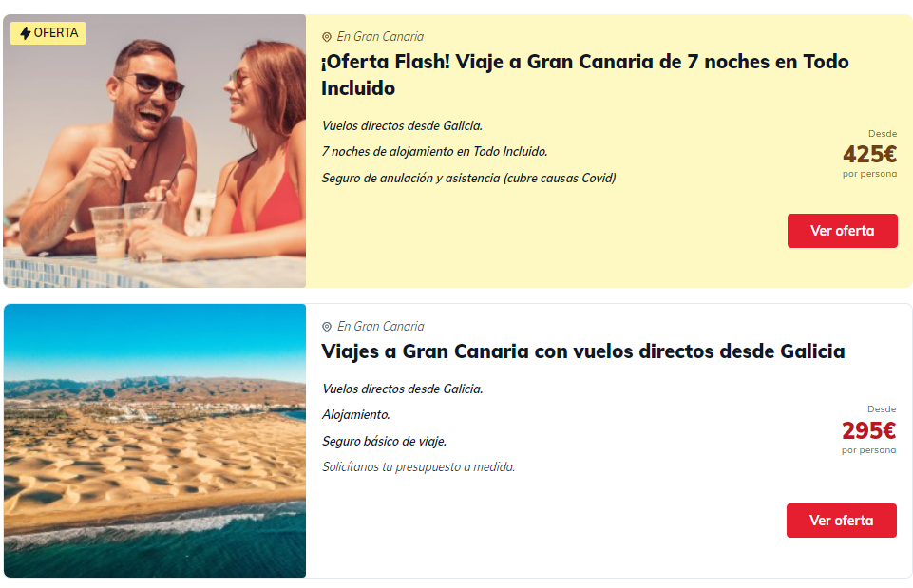Open the ¡Oferta Flash! Viaje a Gran Canaria title
The height and width of the screenshot is (588, 913).
pyautogui.click(x=584, y=74)
